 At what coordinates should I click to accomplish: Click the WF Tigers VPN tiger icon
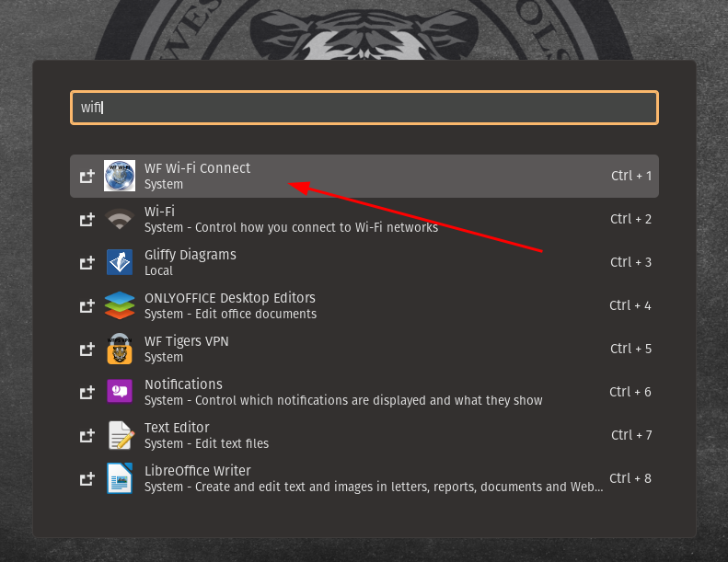point(120,349)
